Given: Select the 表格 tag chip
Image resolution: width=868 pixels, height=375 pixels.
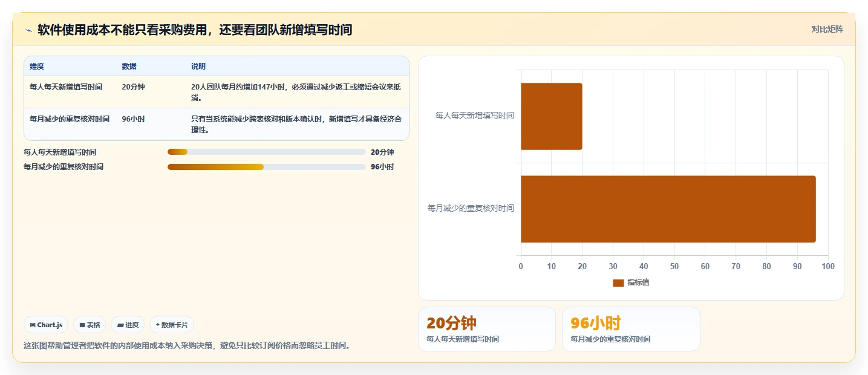Looking at the screenshot, I should pos(90,325).
